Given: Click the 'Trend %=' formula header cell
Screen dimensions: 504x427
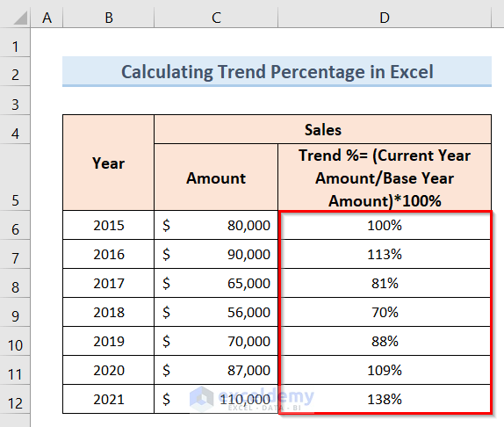Looking at the screenshot, I should pyautogui.click(x=385, y=177).
